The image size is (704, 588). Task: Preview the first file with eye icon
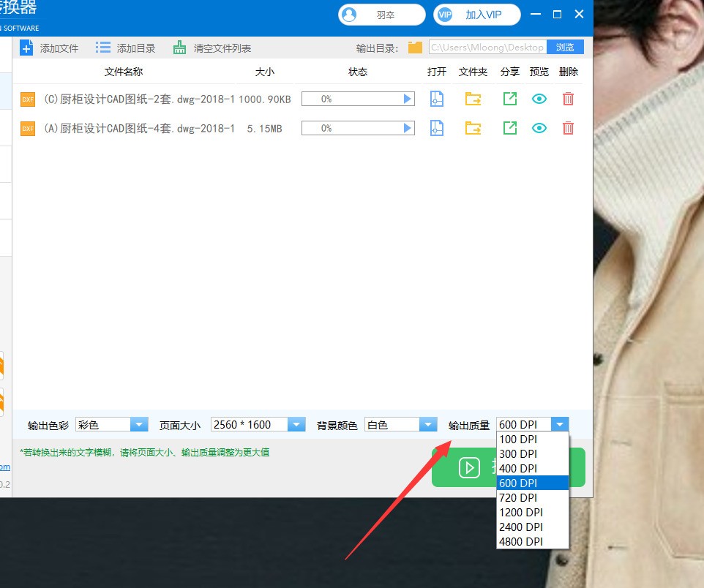(539, 99)
